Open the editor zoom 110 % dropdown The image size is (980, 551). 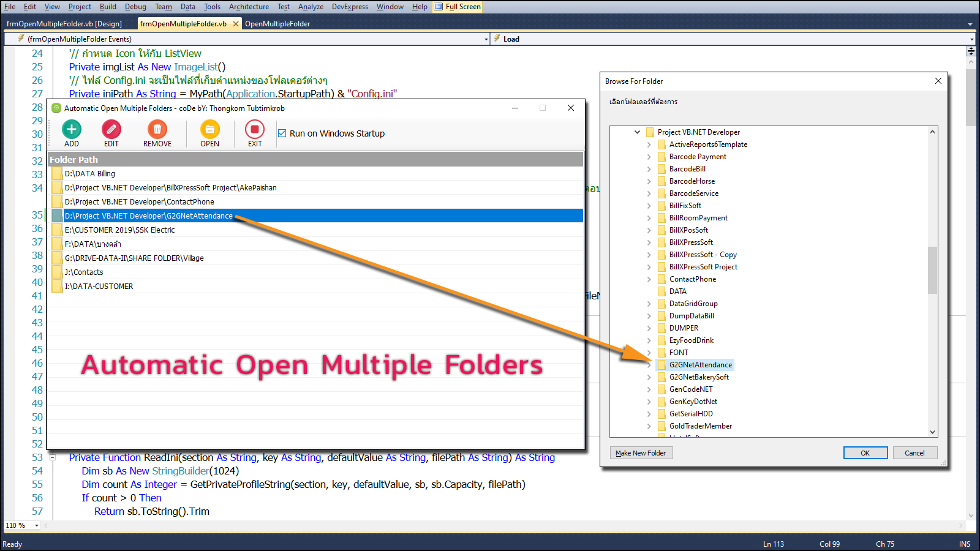pos(37,525)
